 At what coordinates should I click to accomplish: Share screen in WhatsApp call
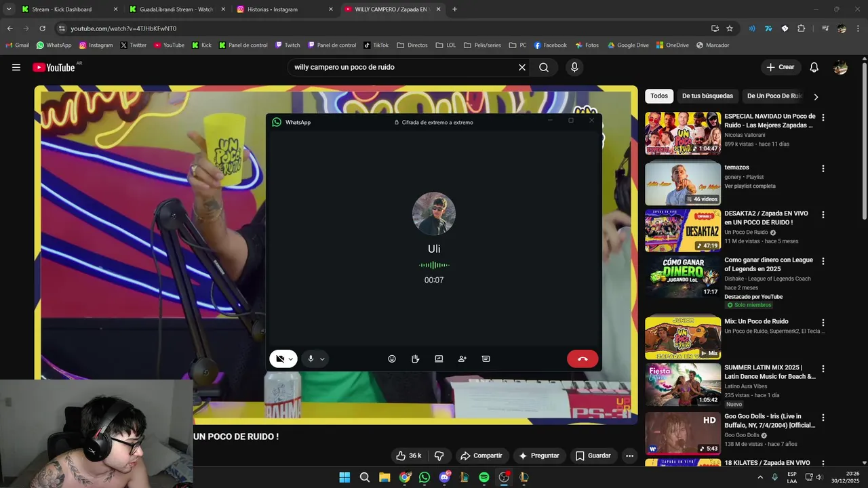click(x=439, y=359)
